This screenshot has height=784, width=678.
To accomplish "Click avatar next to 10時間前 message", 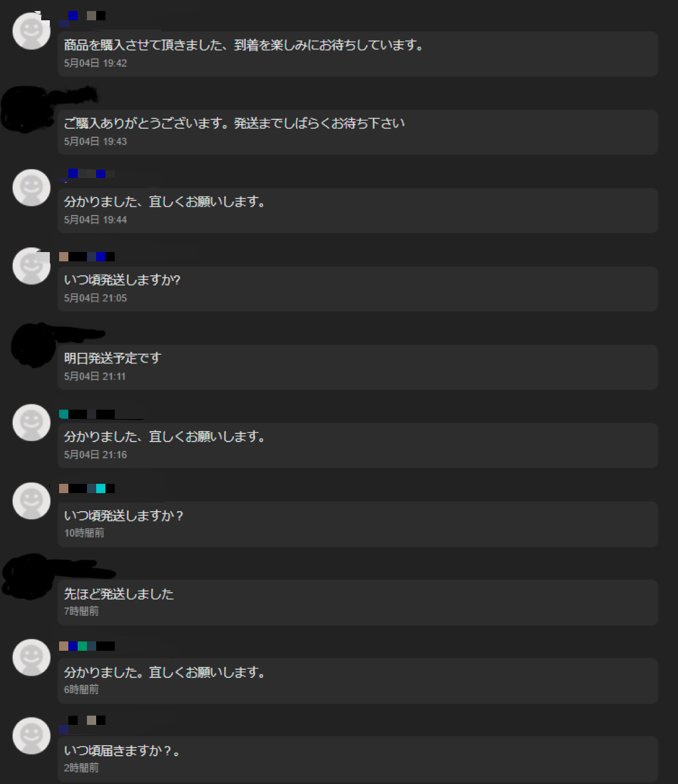I will point(31,501).
